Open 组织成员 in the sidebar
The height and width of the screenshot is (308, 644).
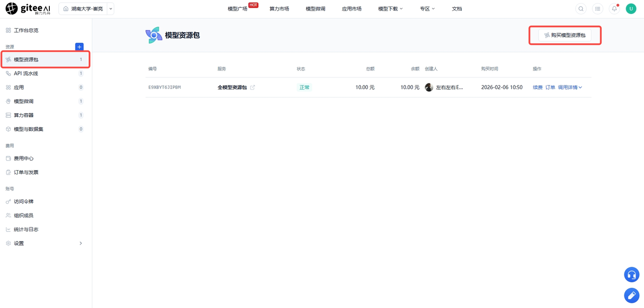coord(45,215)
